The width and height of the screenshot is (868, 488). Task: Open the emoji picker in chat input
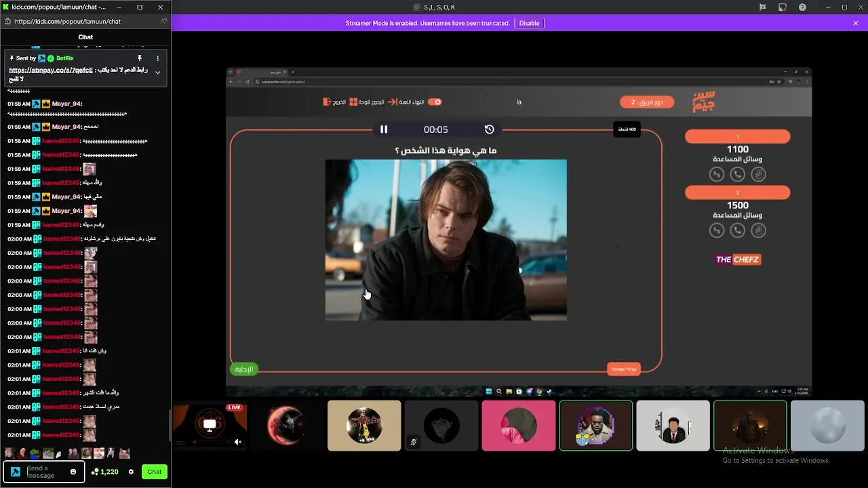pos(73,472)
